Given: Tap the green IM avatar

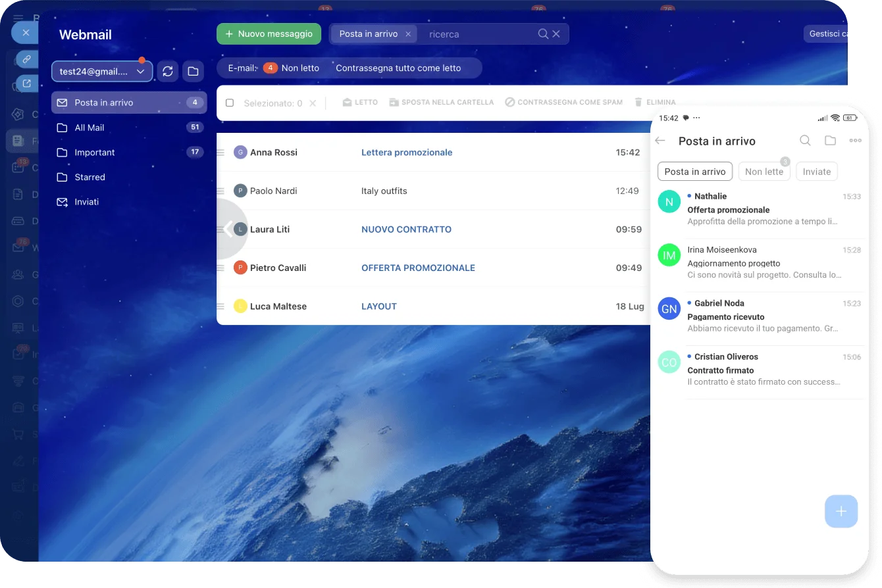Looking at the screenshot, I should pos(669,255).
